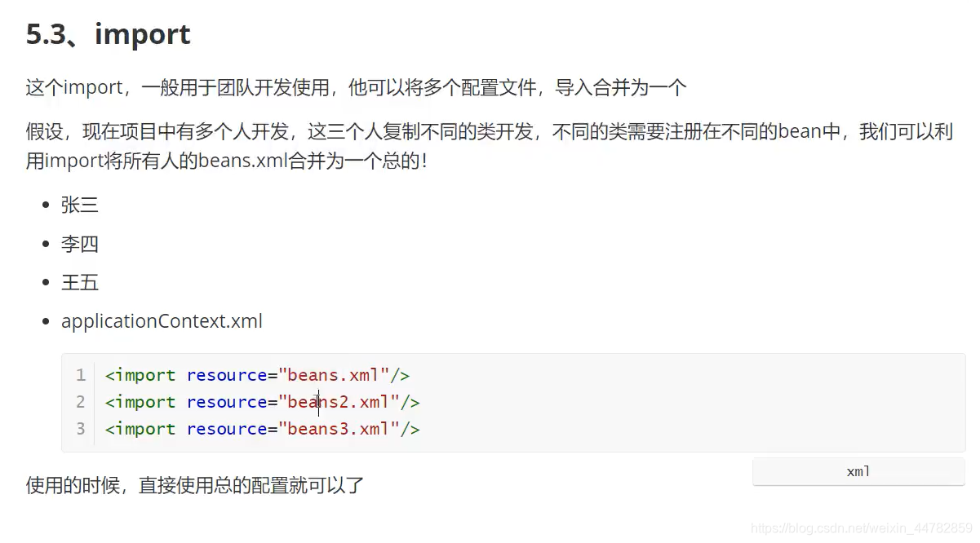Edit the xml code language field

pyautogui.click(x=858, y=472)
